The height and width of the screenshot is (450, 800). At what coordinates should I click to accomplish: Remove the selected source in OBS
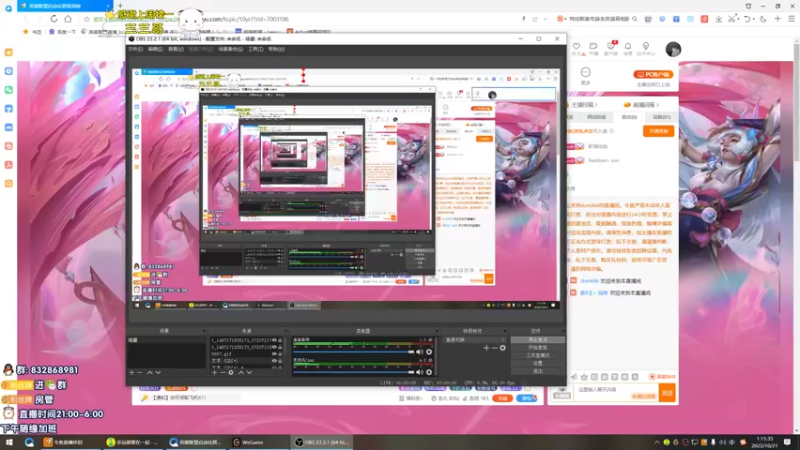(222, 372)
